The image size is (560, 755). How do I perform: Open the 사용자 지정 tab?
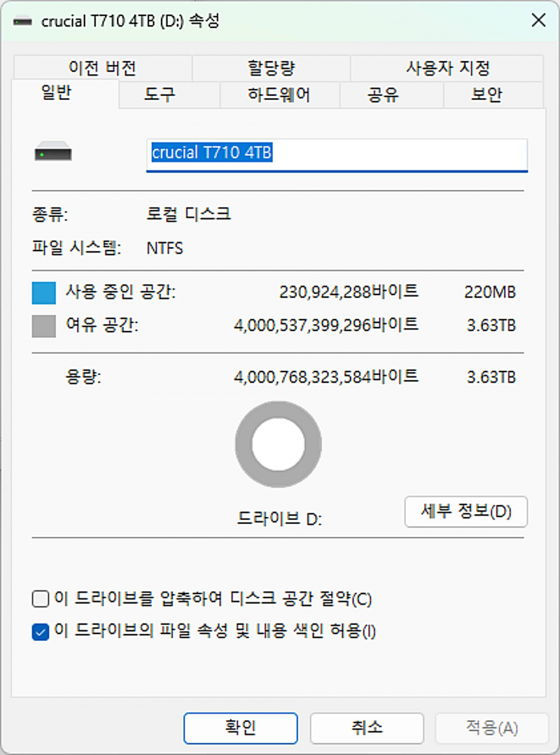(x=447, y=68)
